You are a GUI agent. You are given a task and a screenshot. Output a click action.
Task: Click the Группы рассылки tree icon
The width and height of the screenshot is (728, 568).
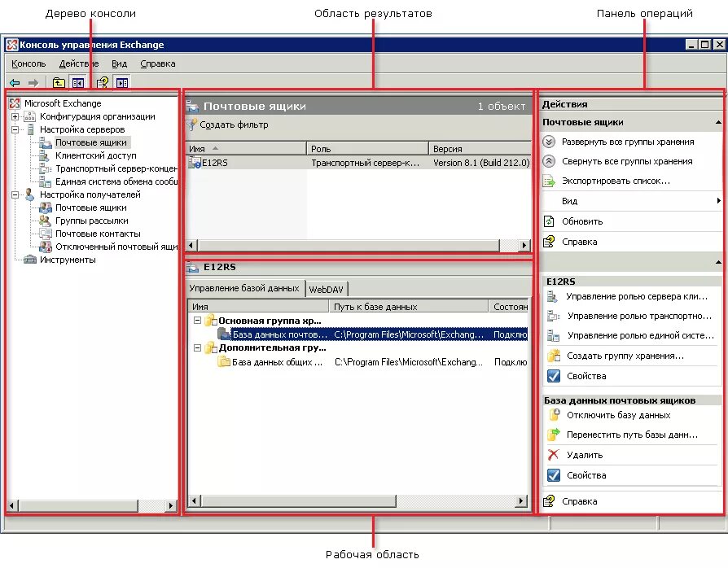[45, 221]
